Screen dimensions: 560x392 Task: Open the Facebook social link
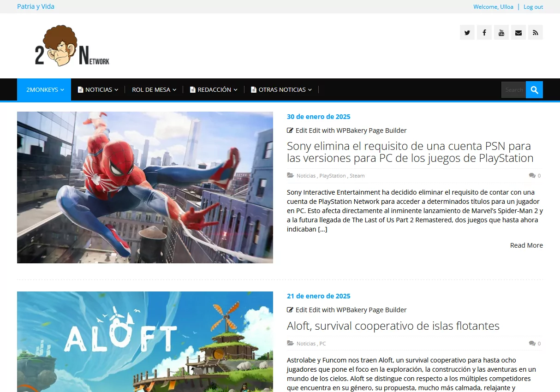pyautogui.click(x=484, y=32)
